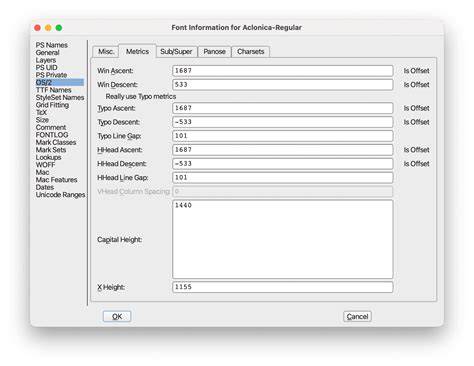Open the Layers section
This screenshot has width=474, height=366.
[46, 60]
